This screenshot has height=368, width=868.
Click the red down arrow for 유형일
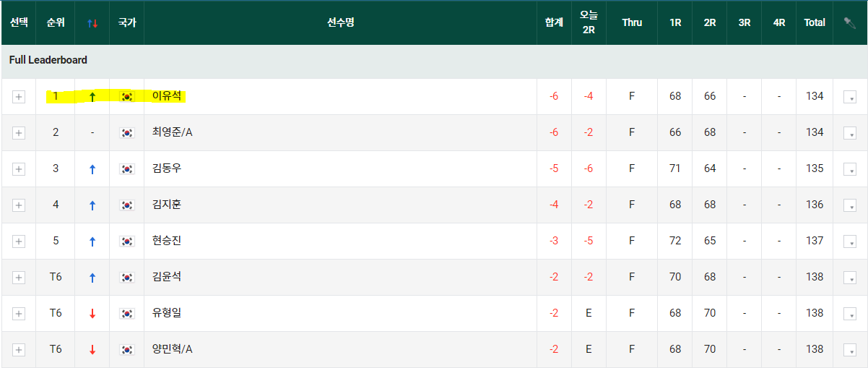pyautogui.click(x=92, y=314)
